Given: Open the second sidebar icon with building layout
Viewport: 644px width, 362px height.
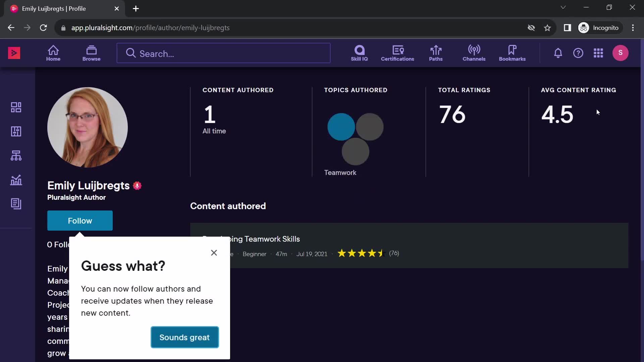Looking at the screenshot, I should pos(16,131).
